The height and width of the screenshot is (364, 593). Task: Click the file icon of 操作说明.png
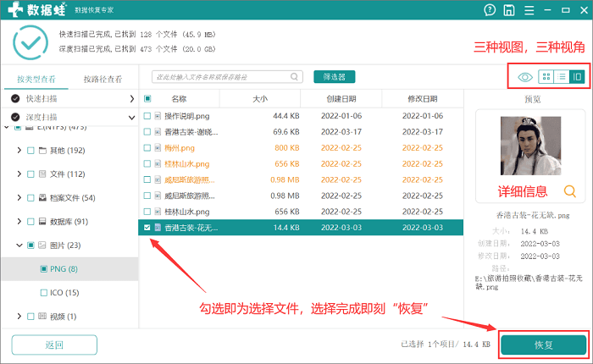coord(158,116)
